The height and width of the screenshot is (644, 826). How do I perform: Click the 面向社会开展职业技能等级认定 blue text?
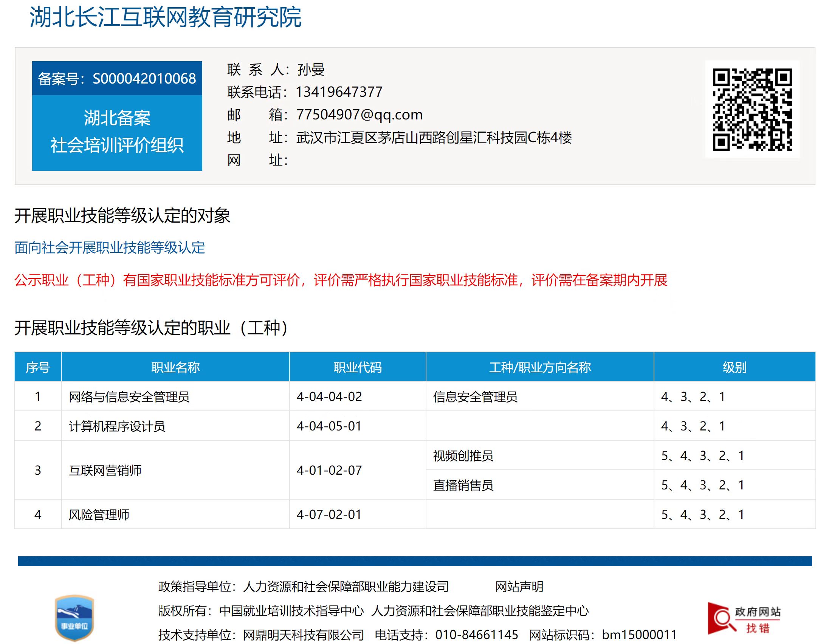click(x=110, y=248)
